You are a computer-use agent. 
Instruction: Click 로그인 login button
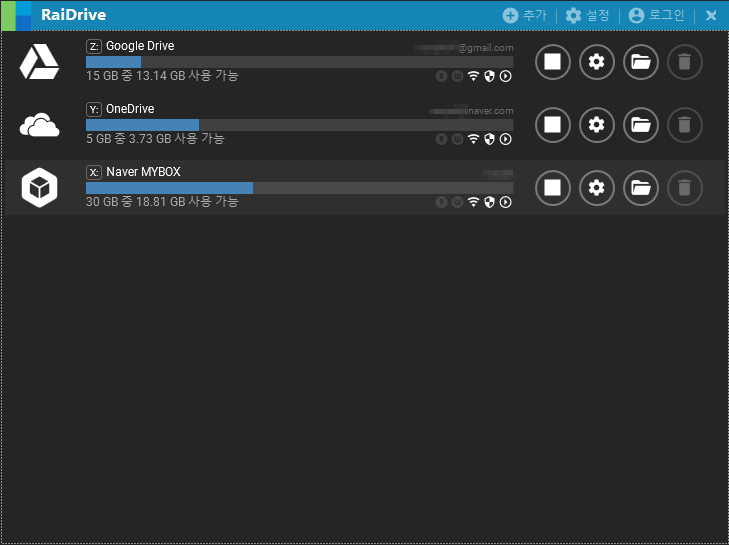[x=656, y=15]
